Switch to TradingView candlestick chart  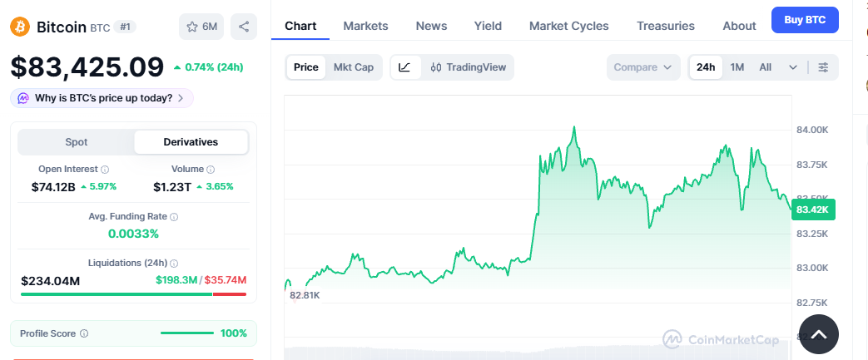click(469, 67)
